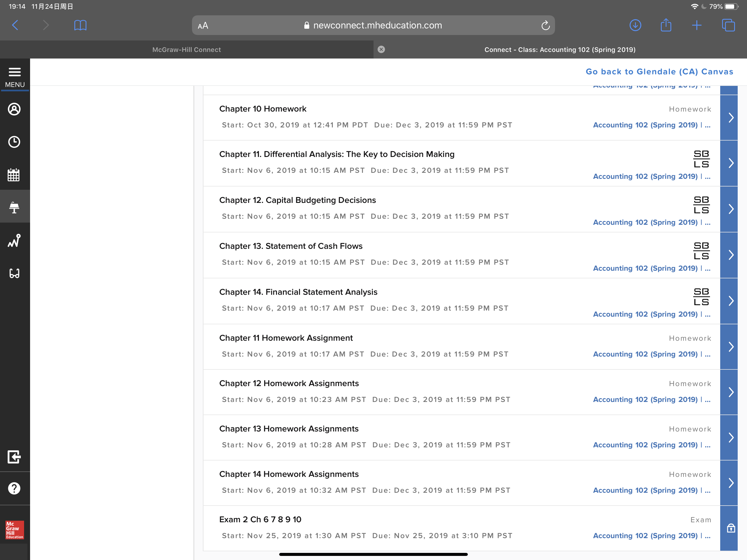
Task: Click SB LS icon for Chapter 12 Capital Budgeting
Action: [701, 205]
